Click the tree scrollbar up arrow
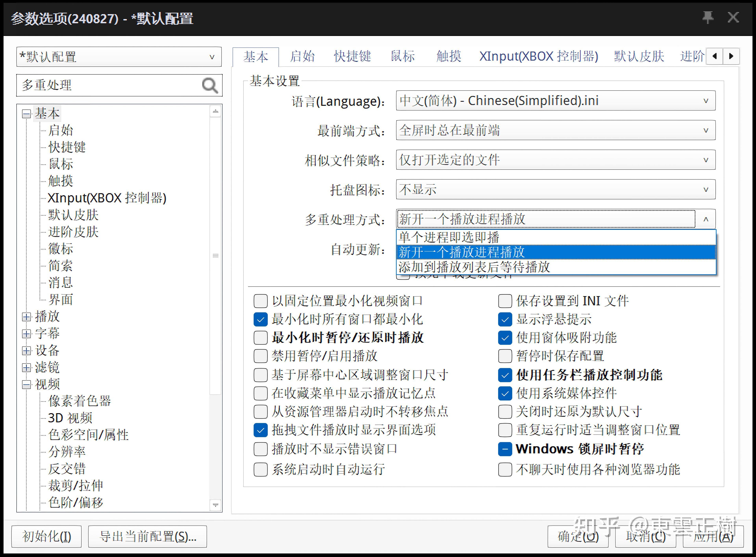Image resolution: width=756 pixels, height=557 pixels. [215, 111]
